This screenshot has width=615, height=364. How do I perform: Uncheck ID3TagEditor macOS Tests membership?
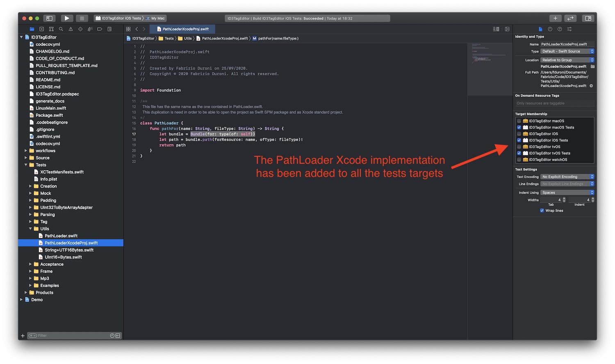click(519, 127)
